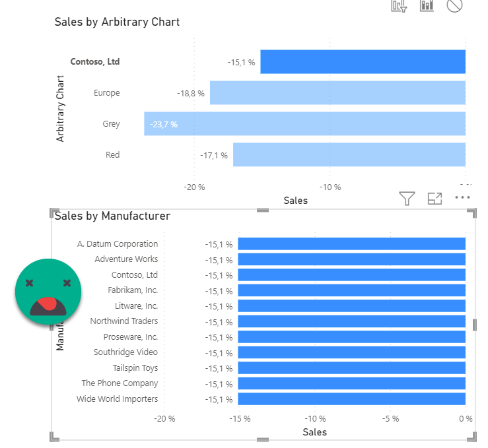488x448 pixels.
Task: Open visual filters funnel icon
Action: pyautogui.click(x=407, y=198)
